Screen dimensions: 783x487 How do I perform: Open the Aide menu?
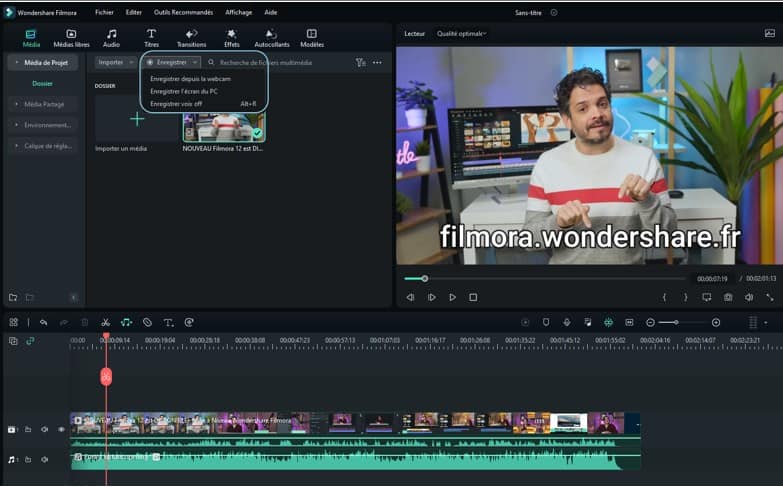[x=270, y=12]
